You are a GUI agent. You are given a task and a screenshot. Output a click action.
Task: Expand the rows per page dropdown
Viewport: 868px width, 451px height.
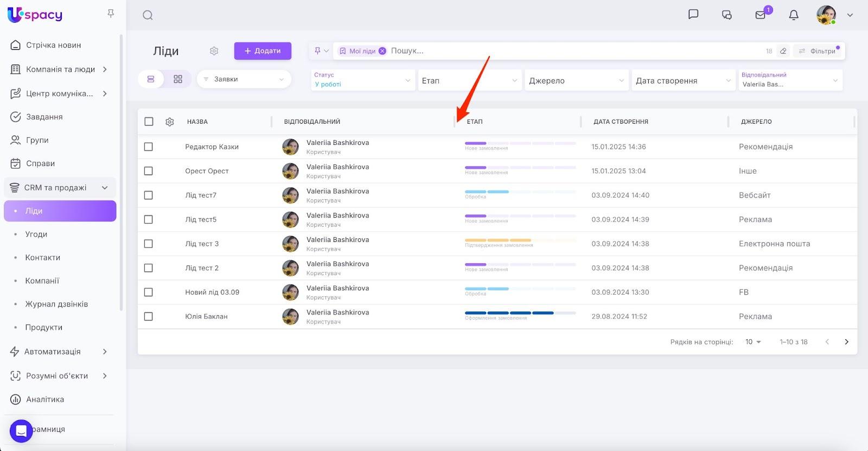click(x=753, y=342)
